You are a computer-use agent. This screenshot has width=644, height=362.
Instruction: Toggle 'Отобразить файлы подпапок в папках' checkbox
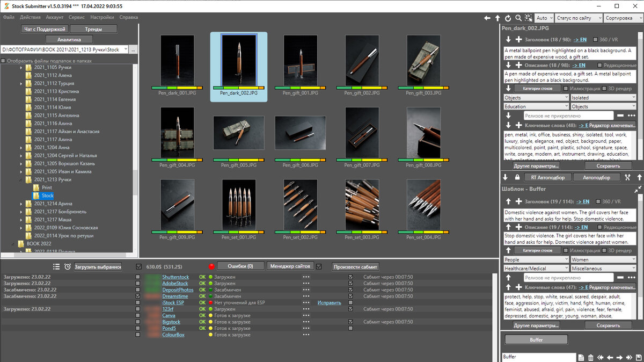click(4, 61)
